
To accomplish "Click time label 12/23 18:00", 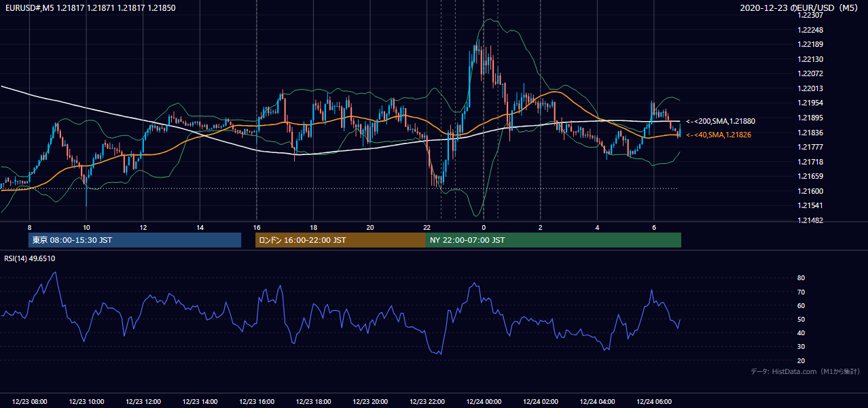I will pyautogui.click(x=313, y=402).
